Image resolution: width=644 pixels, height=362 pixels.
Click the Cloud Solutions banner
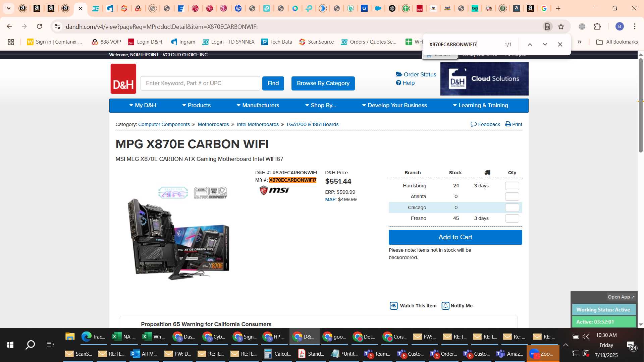click(484, 79)
